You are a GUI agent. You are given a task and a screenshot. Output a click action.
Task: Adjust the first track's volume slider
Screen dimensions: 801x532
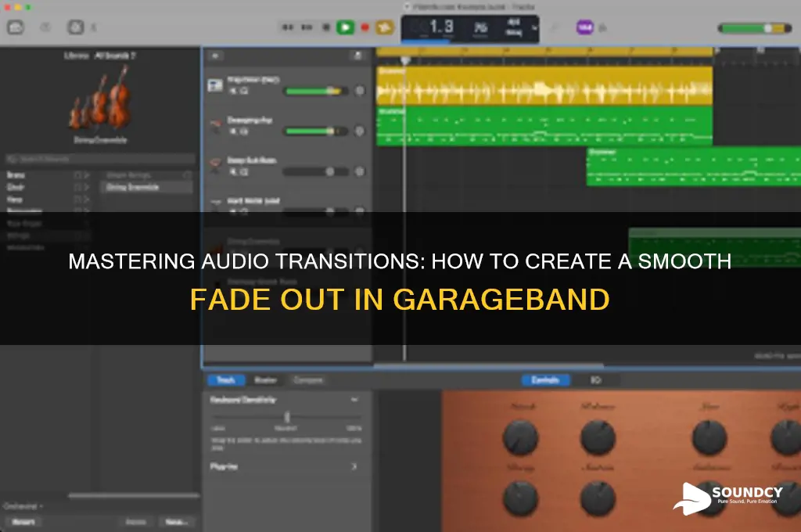tap(314, 91)
